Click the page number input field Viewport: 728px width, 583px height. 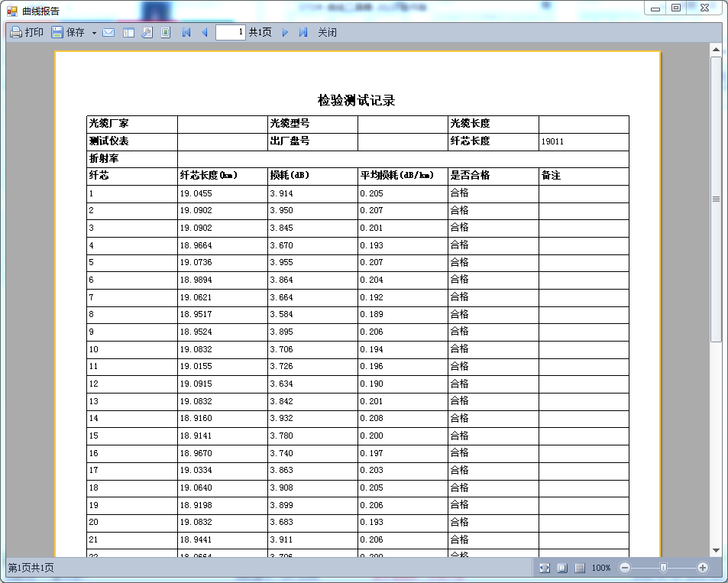pyautogui.click(x=230, y=33)
